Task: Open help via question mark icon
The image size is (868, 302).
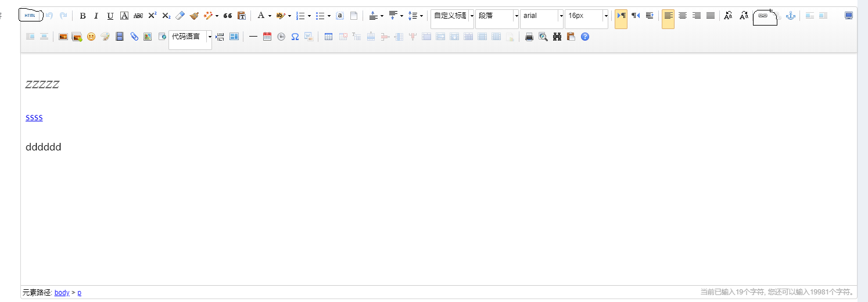Action: (585, 37)
